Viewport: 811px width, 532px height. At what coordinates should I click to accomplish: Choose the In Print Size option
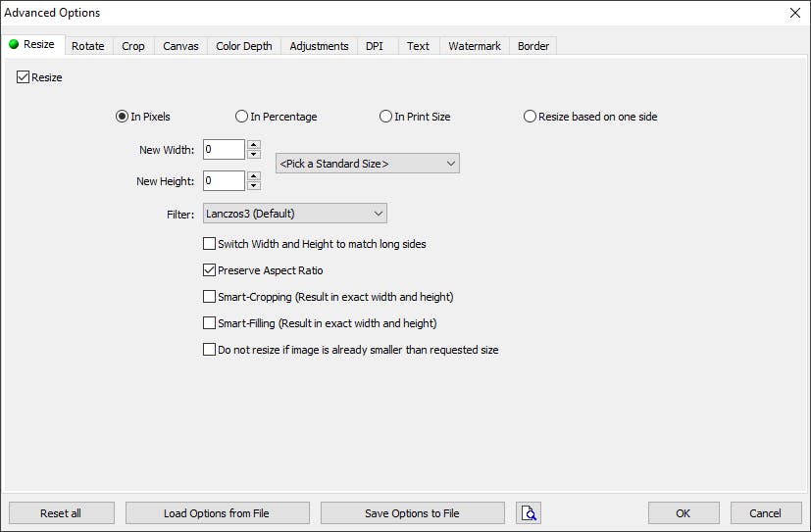[385, 117]
